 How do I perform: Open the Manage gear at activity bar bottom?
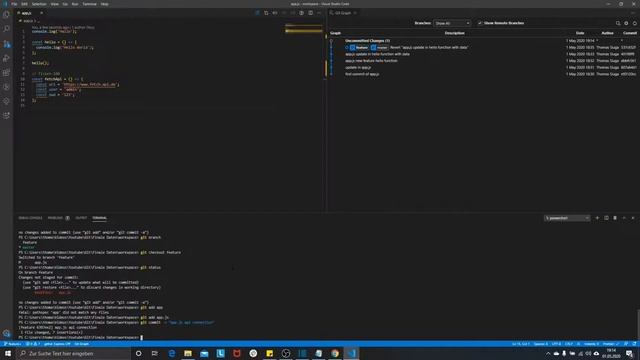coord(7,333)
